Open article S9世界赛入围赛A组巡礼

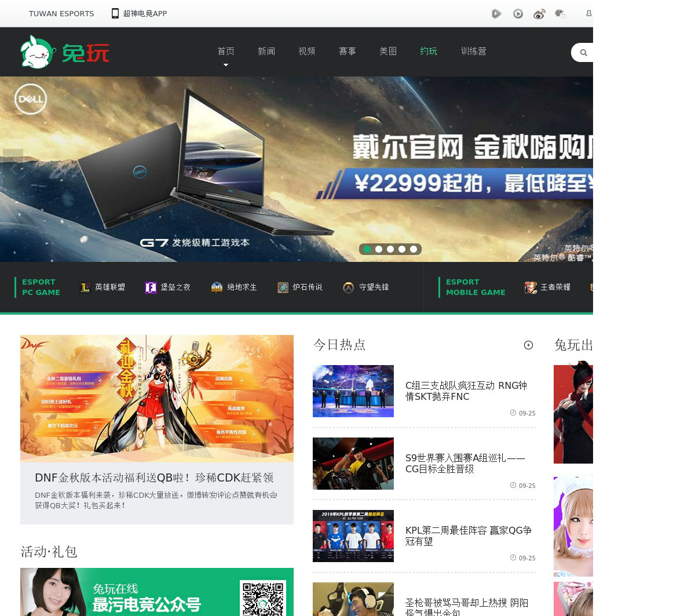pos(465,464)
